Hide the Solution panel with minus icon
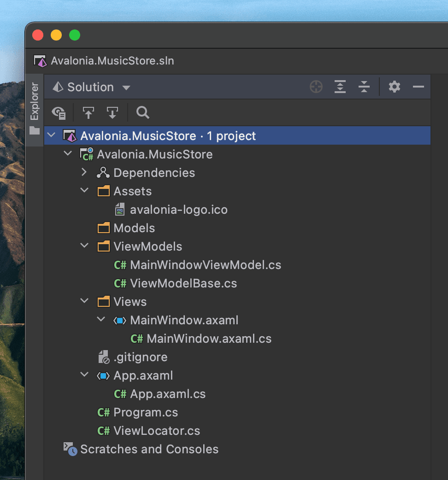448x480 pixels. (419, 87)
